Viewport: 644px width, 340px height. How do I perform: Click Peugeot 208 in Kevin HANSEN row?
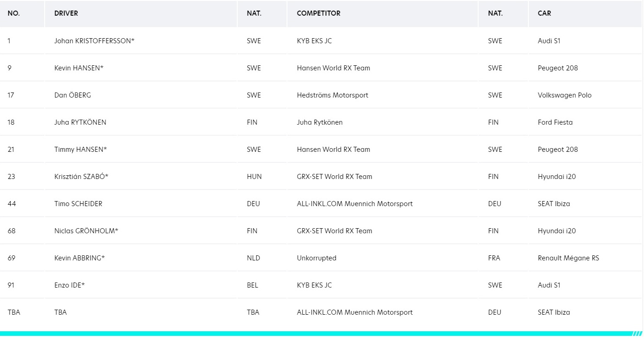(558, 68)
